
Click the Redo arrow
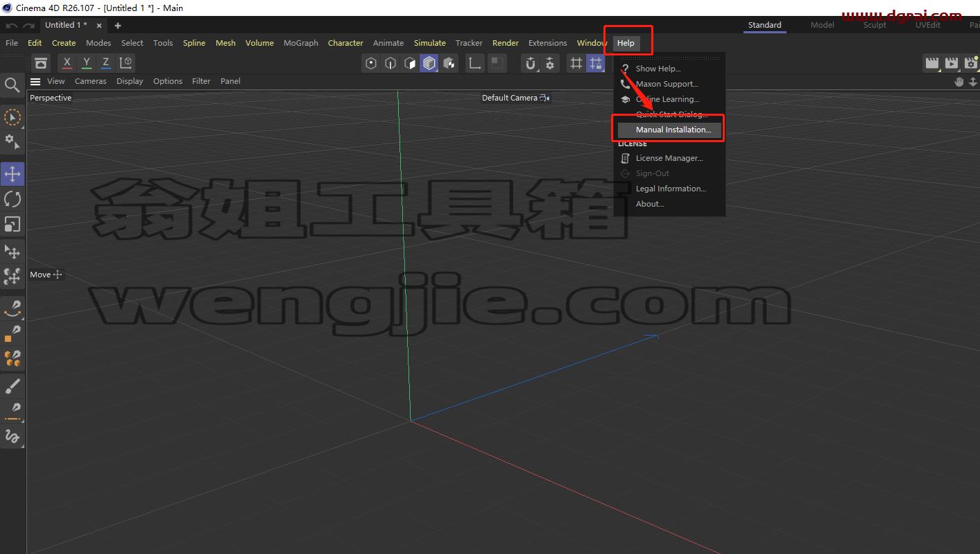(28, 26)
